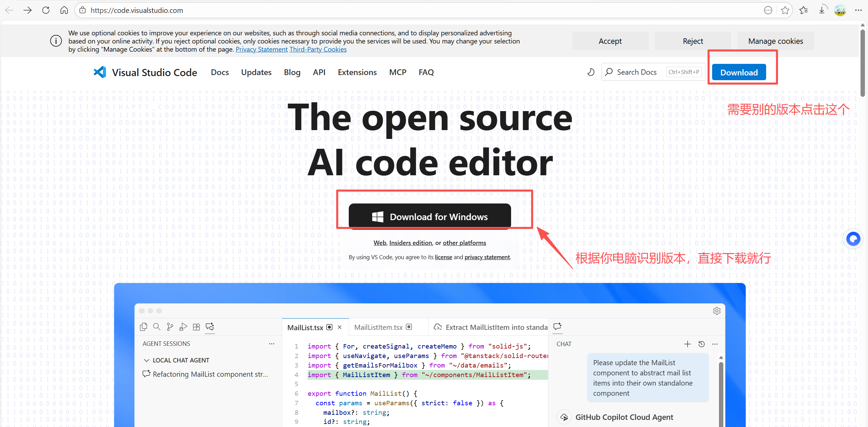Open the license link
Screen dimensions: 868x427
pos(444,257)
